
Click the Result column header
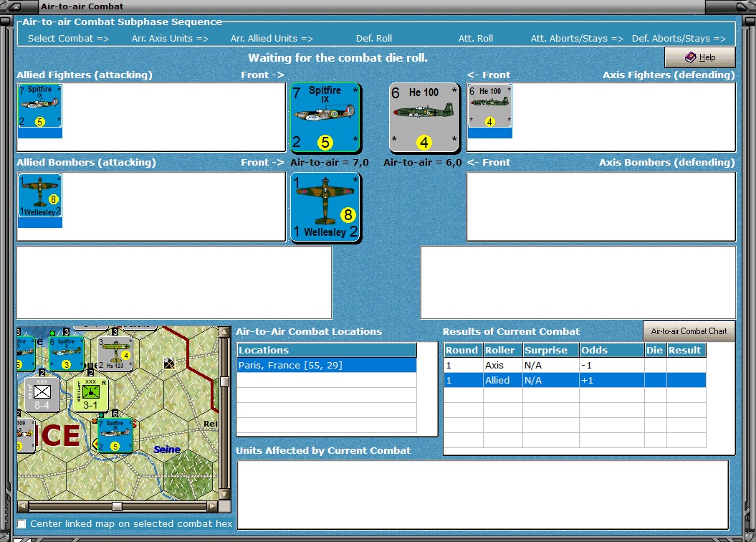(x=686, y=351)
